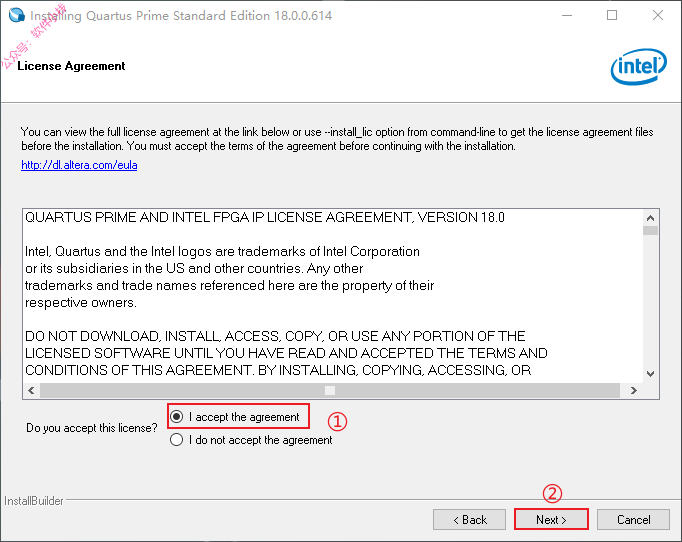
Task: Select "I accept the agreement" radio button
Action: click(x=176, y=417)
